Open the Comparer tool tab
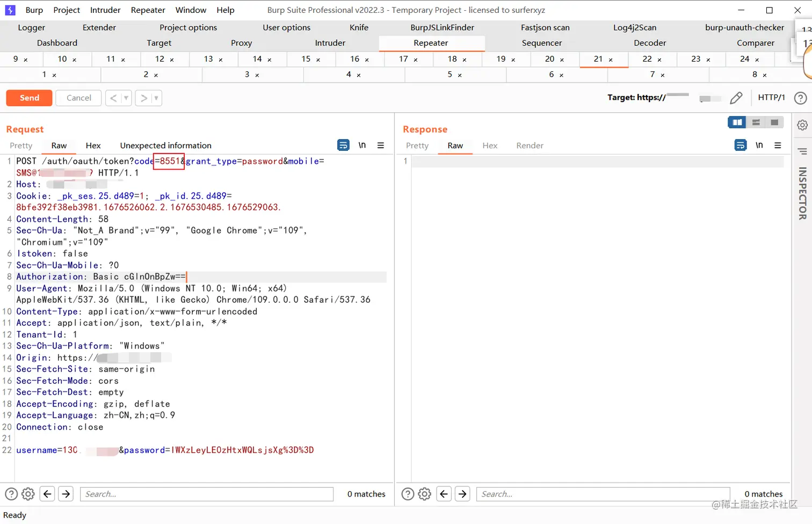 pyautogui.click(x=756, y=43)
